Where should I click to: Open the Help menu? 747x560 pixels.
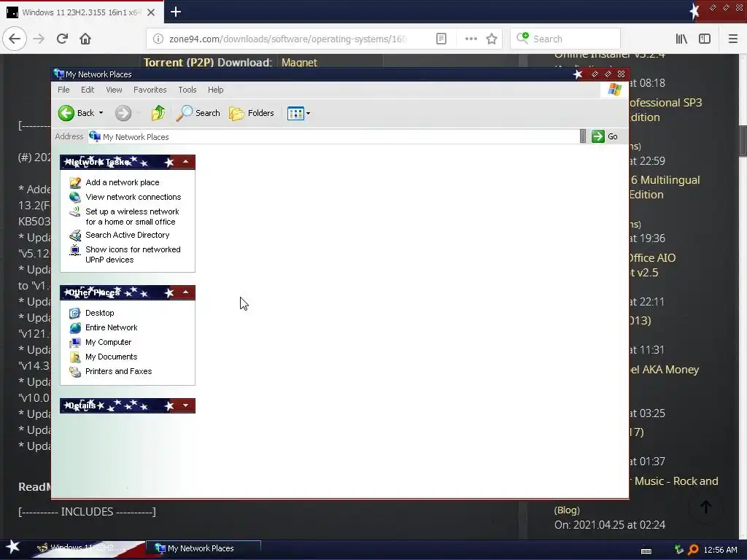click(215, 90)
